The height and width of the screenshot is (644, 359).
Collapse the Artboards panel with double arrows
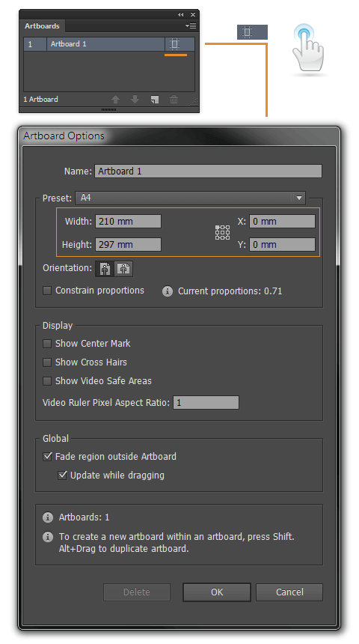180,14
